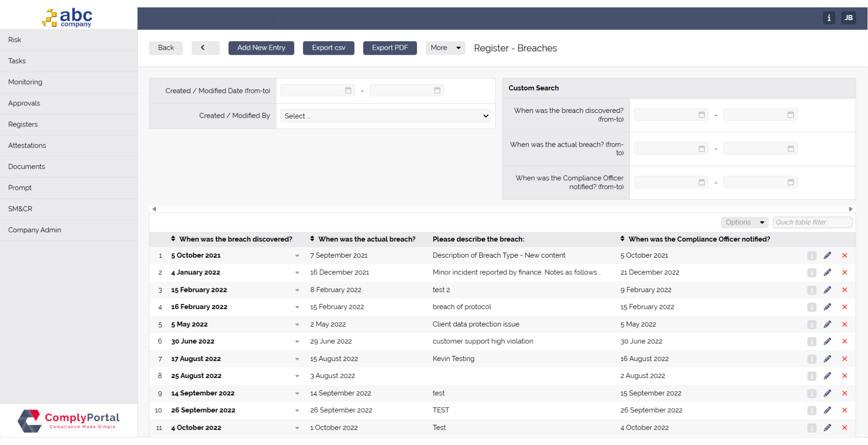
Task: Sort by Compliance Officer notified column
Action: pyautogui.click(x=622, y=239)
